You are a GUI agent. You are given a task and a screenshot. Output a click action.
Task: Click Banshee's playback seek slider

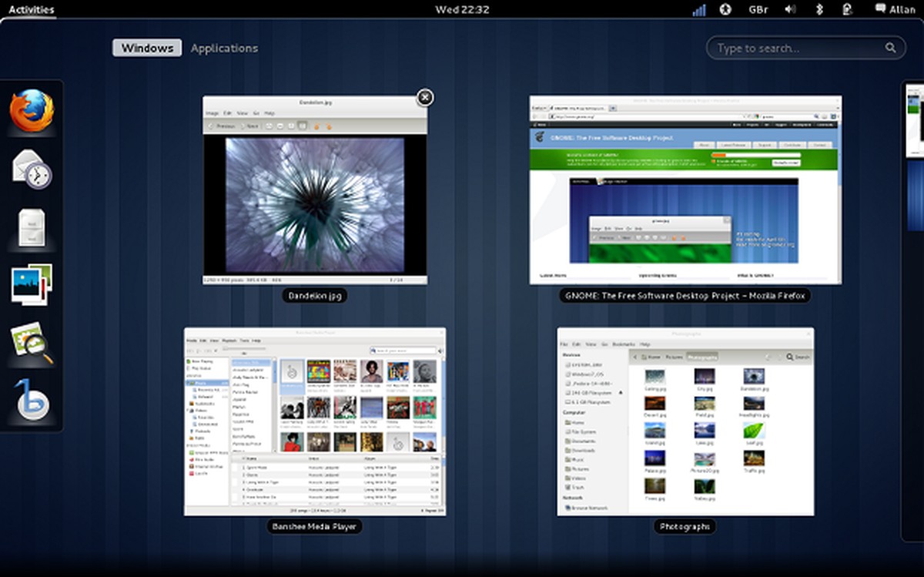[x=244, y=348]
